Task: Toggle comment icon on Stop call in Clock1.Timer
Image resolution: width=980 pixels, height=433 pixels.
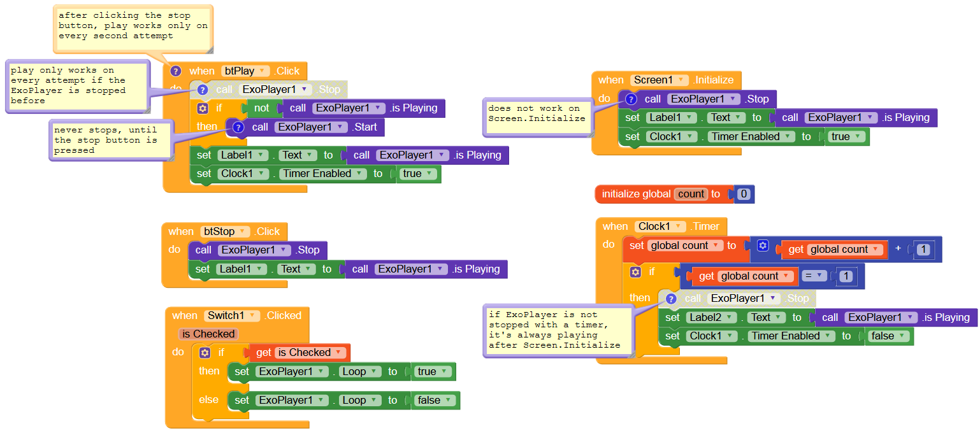Action: [670, 299]
